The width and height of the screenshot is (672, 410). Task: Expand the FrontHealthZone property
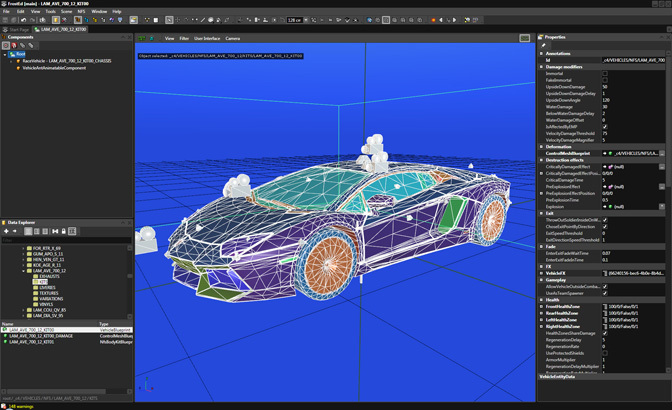(x=541, y=306)
